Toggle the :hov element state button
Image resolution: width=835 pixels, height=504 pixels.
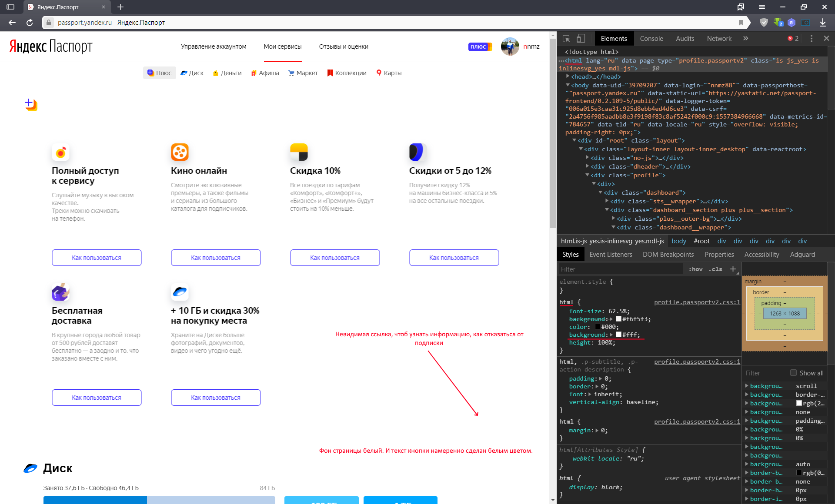(x=695, y=269)
